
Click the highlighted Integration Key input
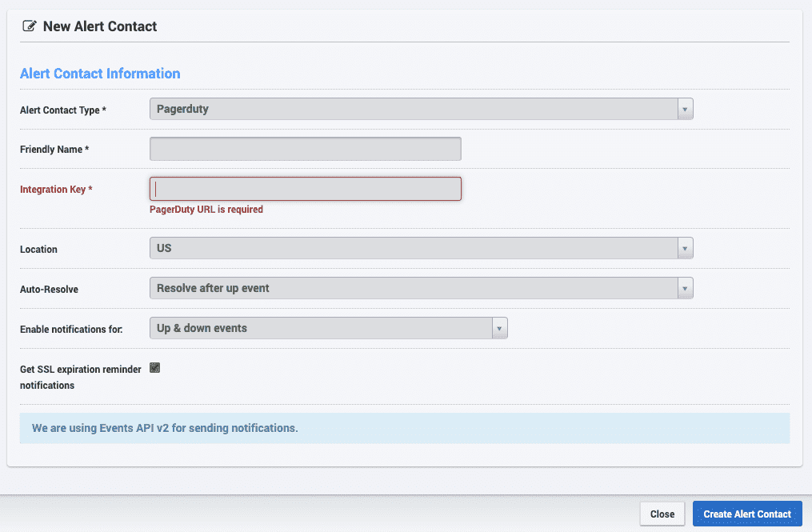[305, 188]
